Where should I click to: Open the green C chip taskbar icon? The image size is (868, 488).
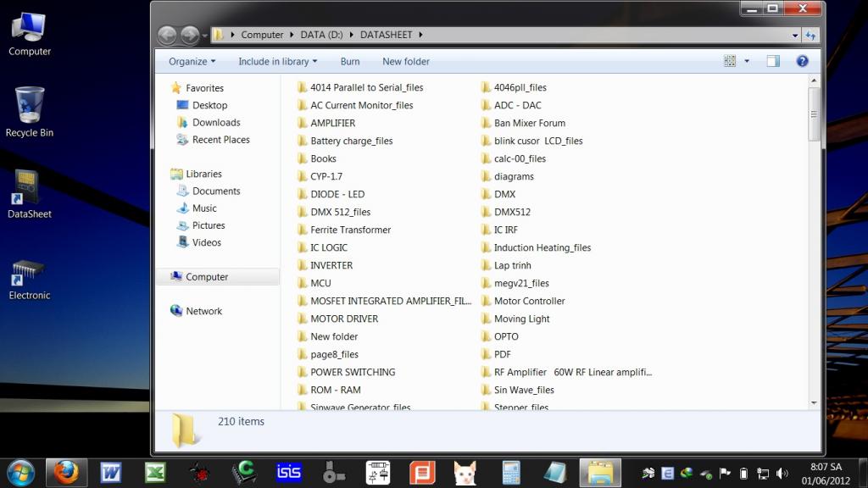coord(244,473)
